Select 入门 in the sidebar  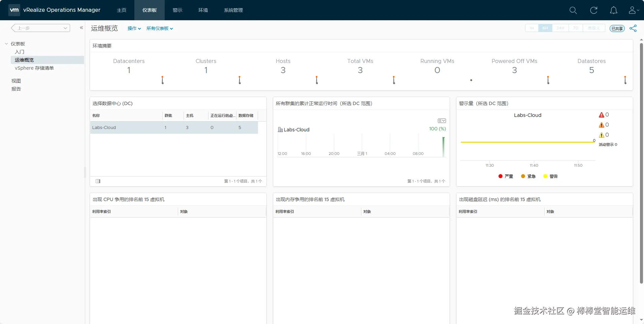pos(20,52)
